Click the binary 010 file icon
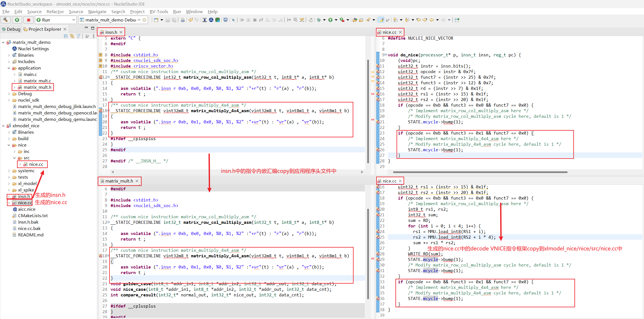The height and width of the screenshot is (319, 644). click(183, 20)
